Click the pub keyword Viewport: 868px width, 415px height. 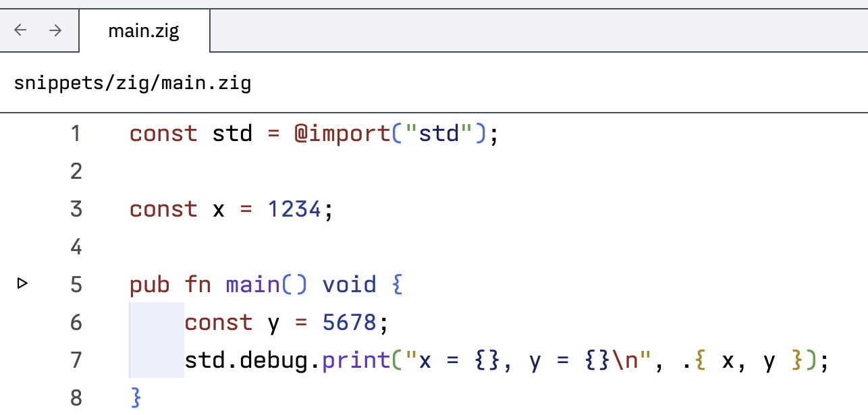(150, 285)
